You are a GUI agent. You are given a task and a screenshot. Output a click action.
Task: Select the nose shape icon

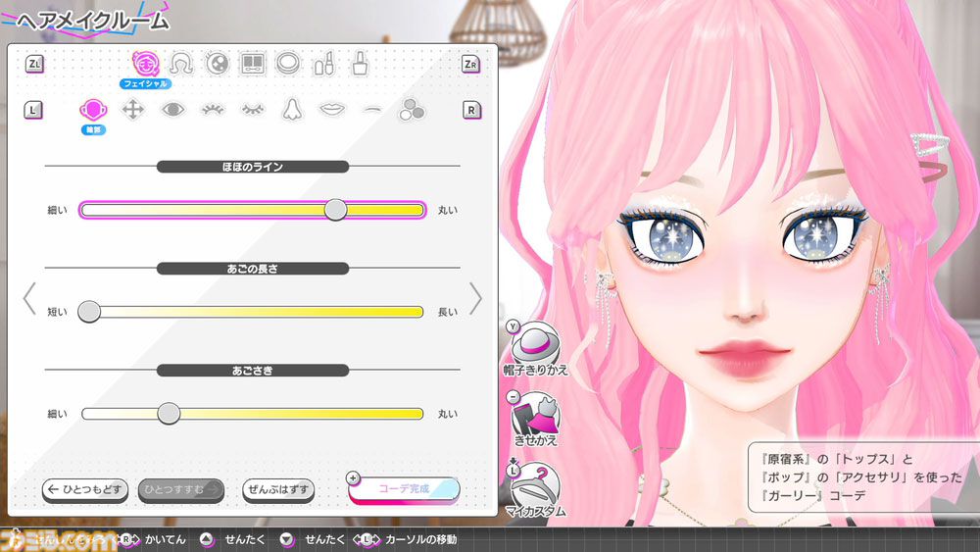[292, 110]
